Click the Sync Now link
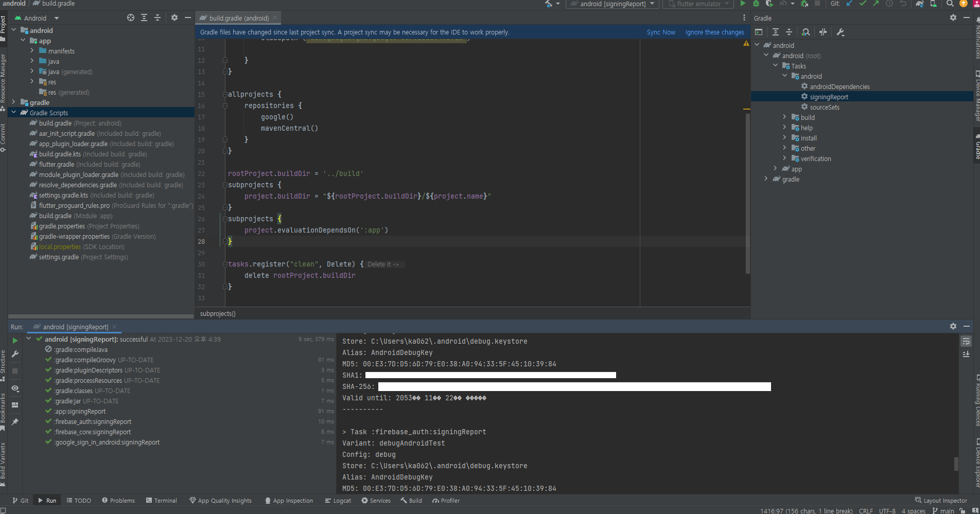 661,32
